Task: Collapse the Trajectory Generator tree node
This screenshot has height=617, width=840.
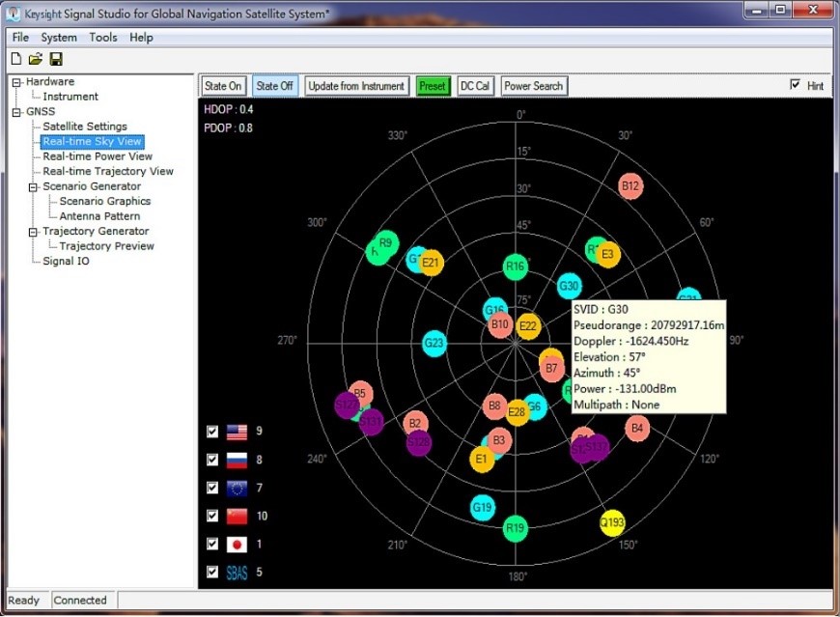Action: pyautogui.click(x=34, y=232)
